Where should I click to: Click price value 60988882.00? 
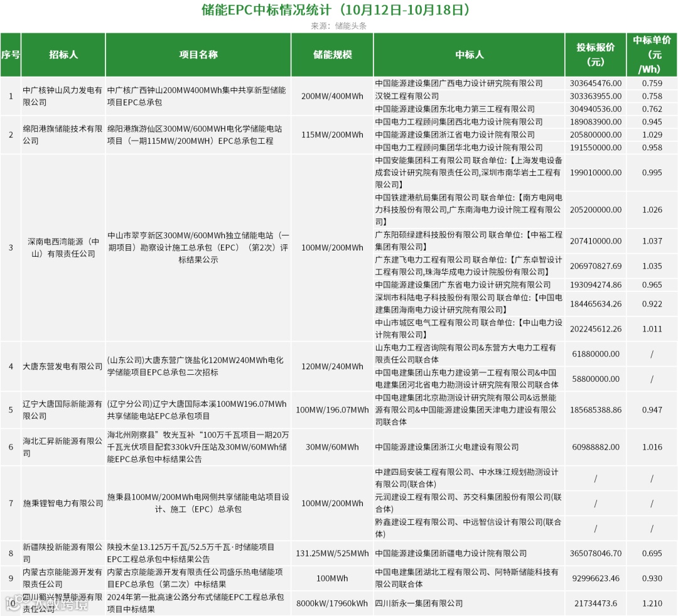595,447
